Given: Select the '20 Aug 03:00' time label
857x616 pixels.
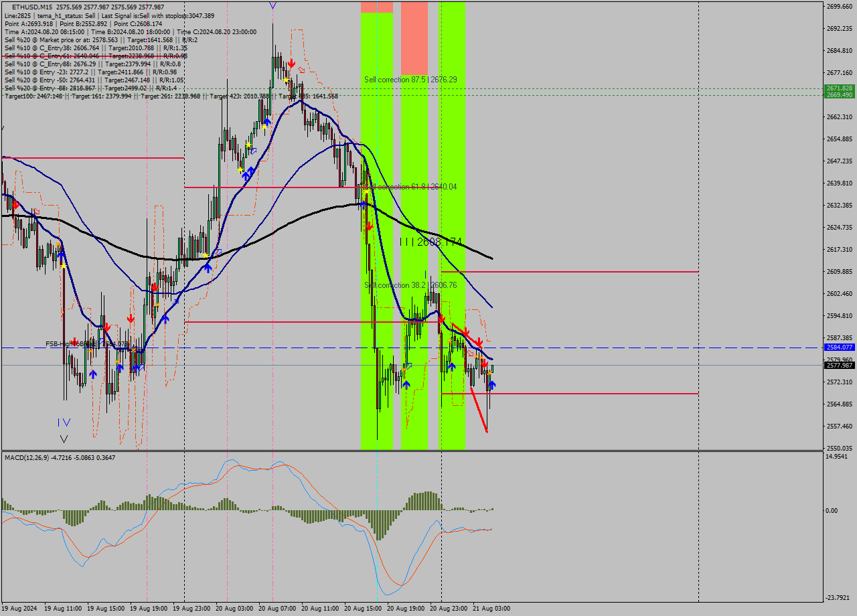Looking at the screenshot, I should 234,609.
